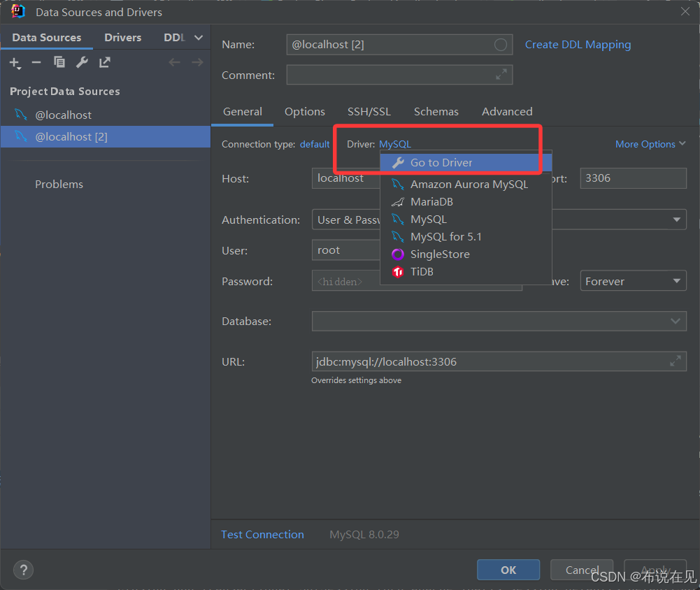The height and width of the screenshot is (590, 700).
Task: Duplicate the selected data source
Action: (x=59, y=62)
